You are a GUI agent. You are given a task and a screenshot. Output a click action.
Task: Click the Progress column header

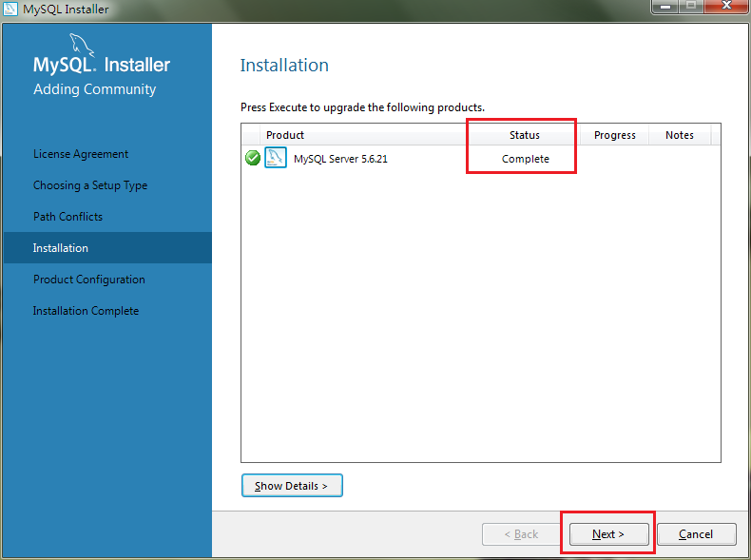[x=614, y=135]
